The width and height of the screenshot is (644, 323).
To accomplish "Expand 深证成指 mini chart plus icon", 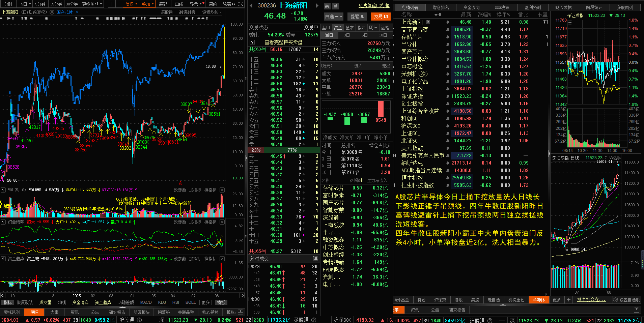I will [x=570, y=23].
